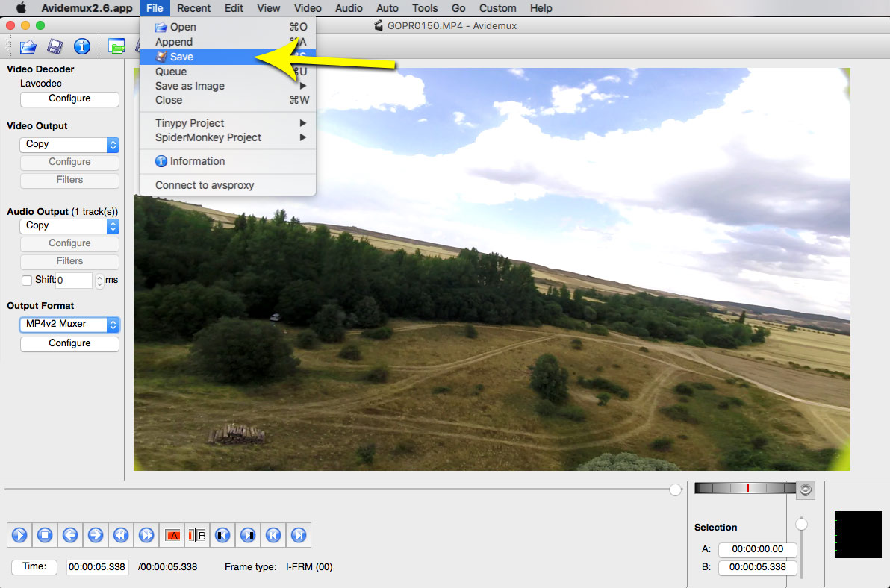The image size is (890, 588).
Task: Click the Open Video folder toolbar icon
Action: coord(28,46)
